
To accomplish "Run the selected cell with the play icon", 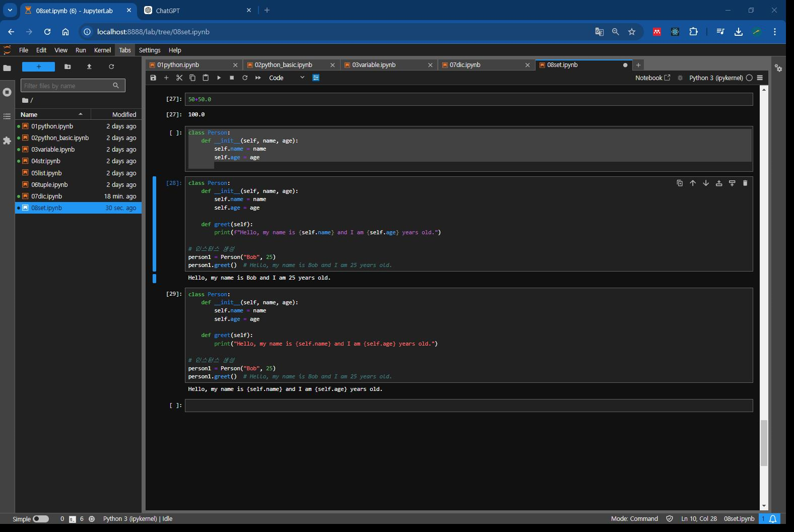I will 219,78.
